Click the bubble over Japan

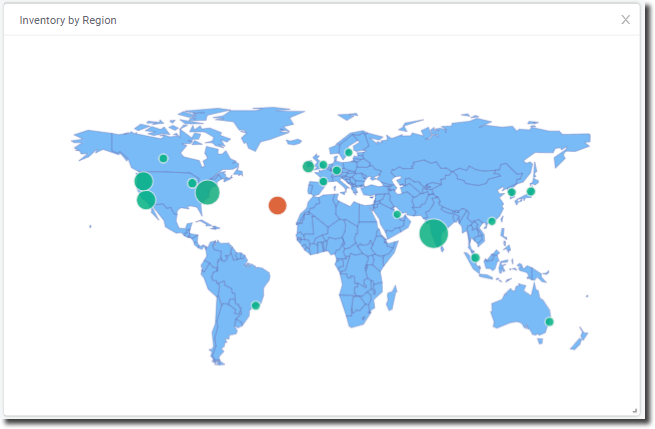coord(531,191)
